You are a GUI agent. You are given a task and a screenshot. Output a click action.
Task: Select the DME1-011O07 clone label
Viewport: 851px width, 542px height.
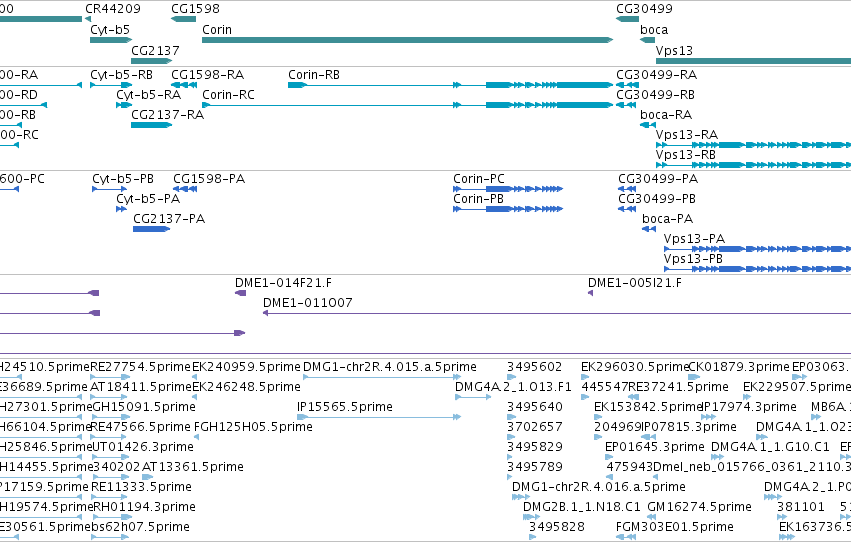point(308,303)
